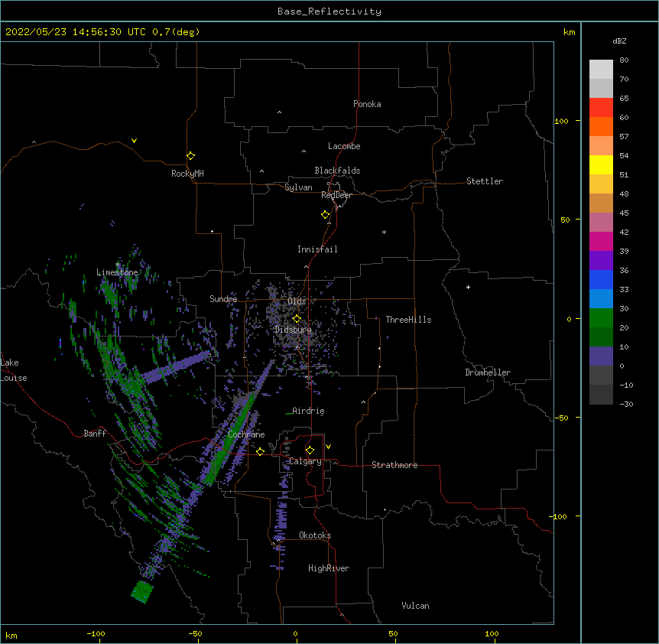Select the RedDeer city label
Image resolution: width=659 pixels, height=644 pixels.
click(336, 195)
